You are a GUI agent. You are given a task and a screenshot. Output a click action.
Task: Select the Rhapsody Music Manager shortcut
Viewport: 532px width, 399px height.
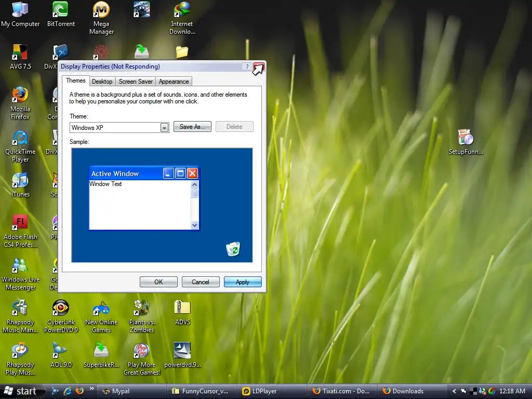[20, 316]
